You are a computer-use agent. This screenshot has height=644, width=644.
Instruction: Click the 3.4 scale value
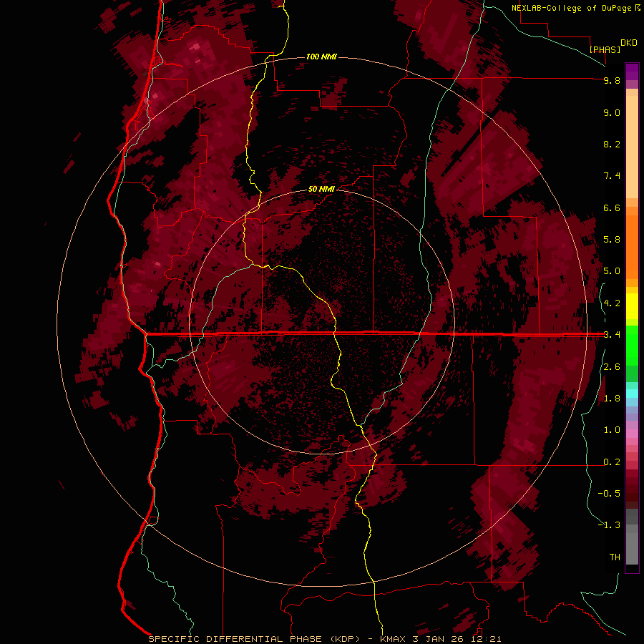(x=612, y=335)
